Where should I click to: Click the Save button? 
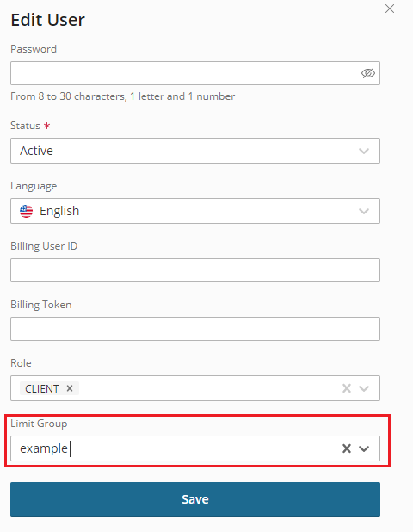[x=195, y=499]
